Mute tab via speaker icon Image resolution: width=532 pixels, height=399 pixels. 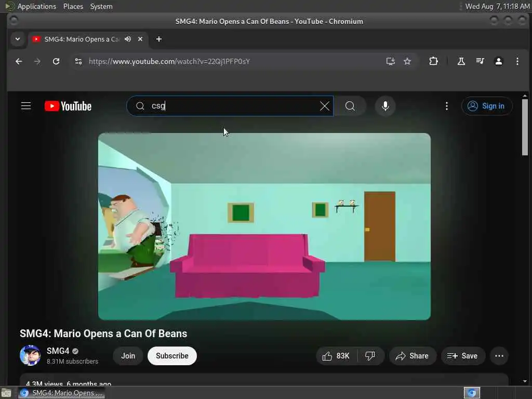pos(128,39)
